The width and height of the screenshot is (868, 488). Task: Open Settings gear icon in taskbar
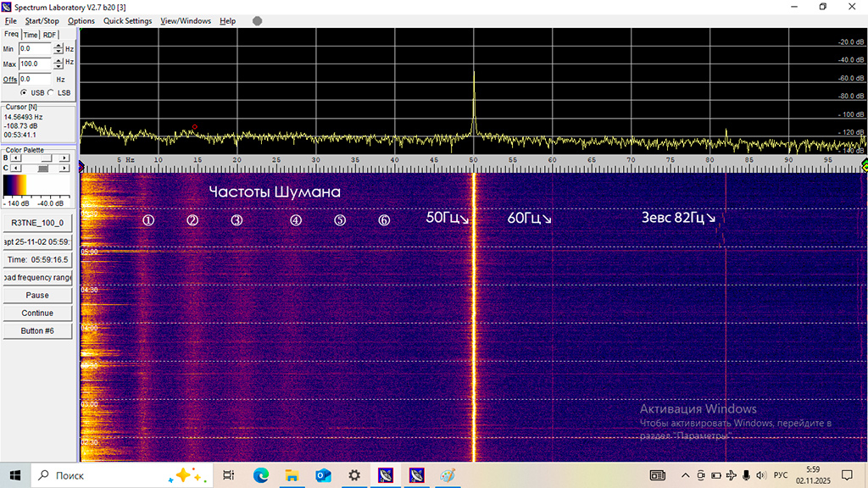click(x=354, y=475)
